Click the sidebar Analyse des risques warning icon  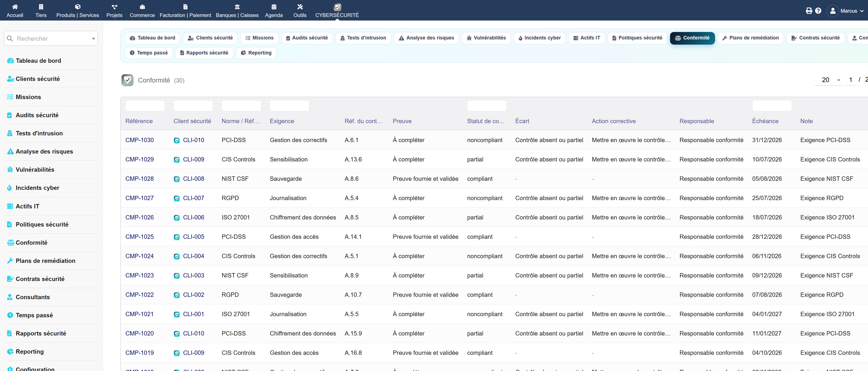coord(10,151)
